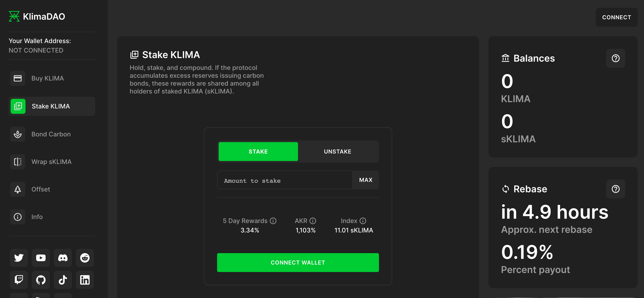Click the Discord social icon

click(62, 257)
